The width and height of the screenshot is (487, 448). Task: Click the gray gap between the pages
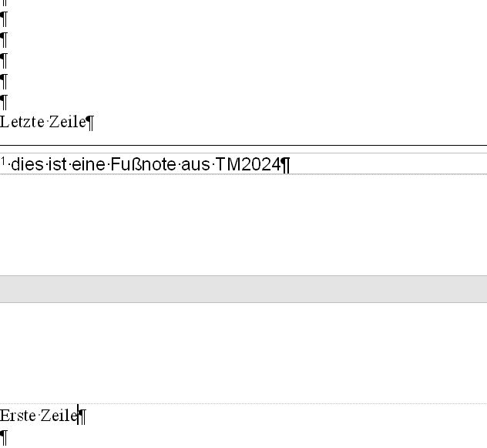pos(243,289)
